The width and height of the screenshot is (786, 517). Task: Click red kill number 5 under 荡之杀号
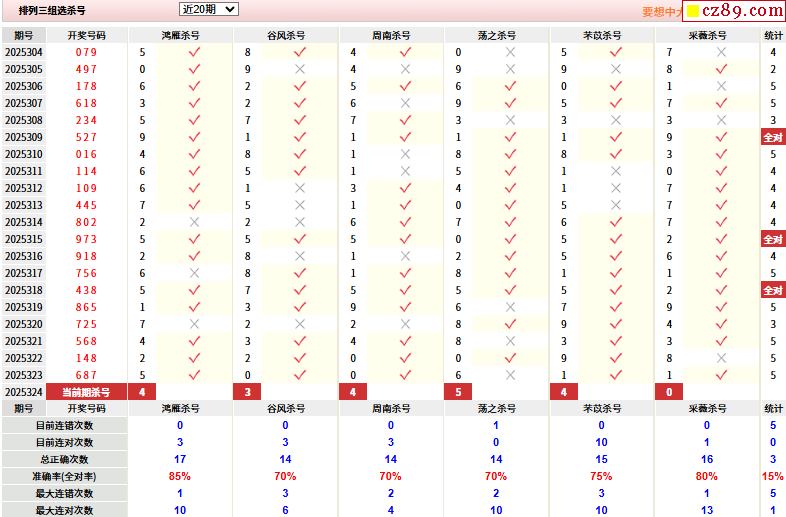click(458, 392)
